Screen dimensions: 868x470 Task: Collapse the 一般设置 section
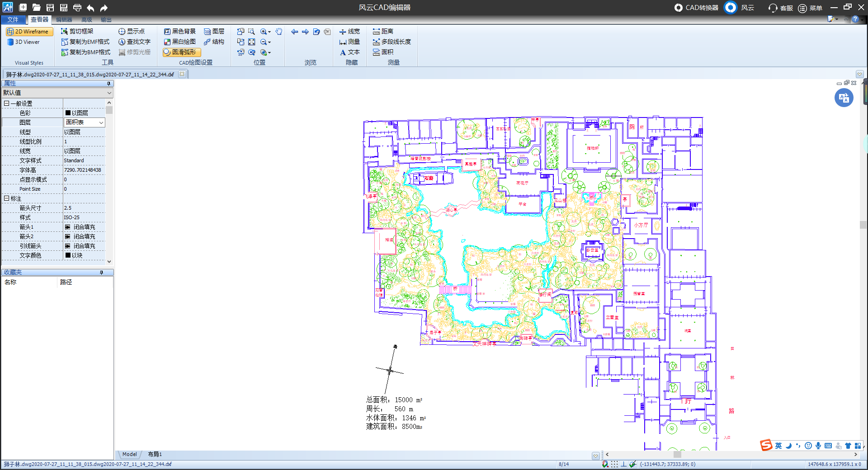[6, 103]
